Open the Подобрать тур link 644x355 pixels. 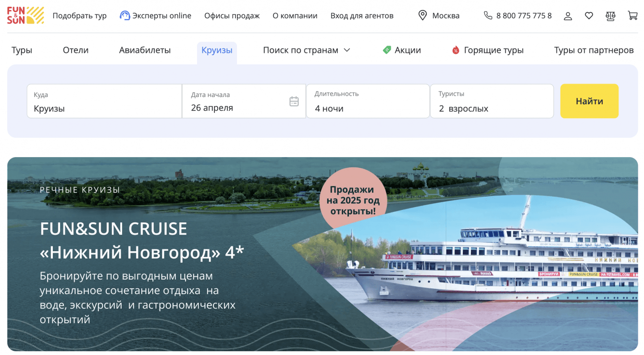(x=80, y=16)
